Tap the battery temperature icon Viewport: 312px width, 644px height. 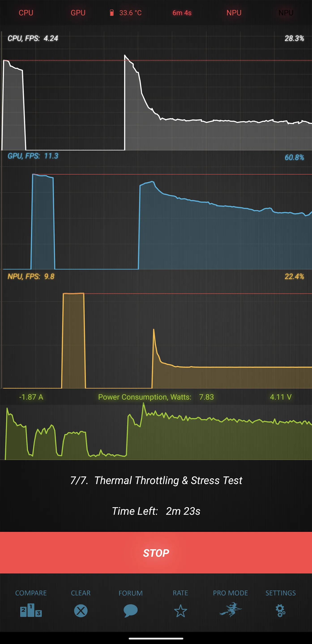[x=112, y=13]
